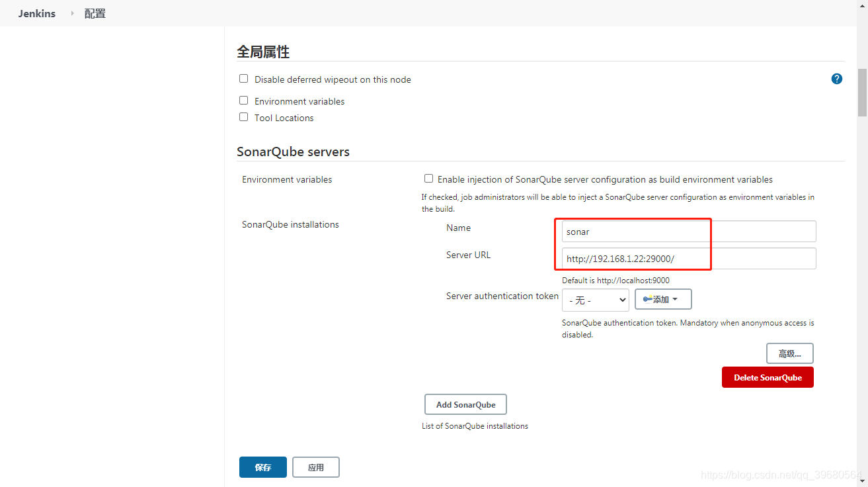Enable injection of SonarQube server configuration
868x487 pixels.
pos(428,179)
